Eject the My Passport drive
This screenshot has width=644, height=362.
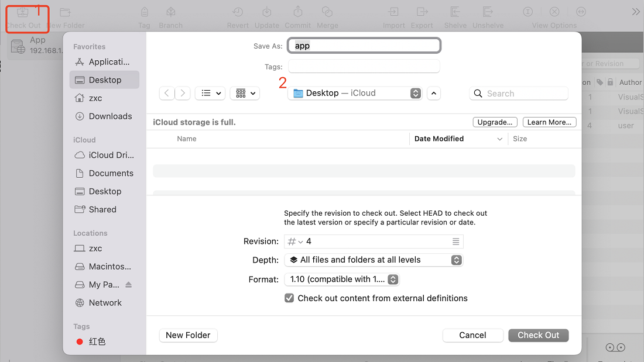129,284
